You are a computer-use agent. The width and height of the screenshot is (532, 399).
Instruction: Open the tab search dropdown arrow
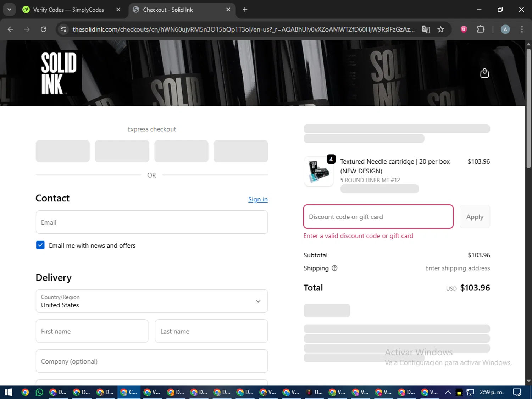(9, 10)
